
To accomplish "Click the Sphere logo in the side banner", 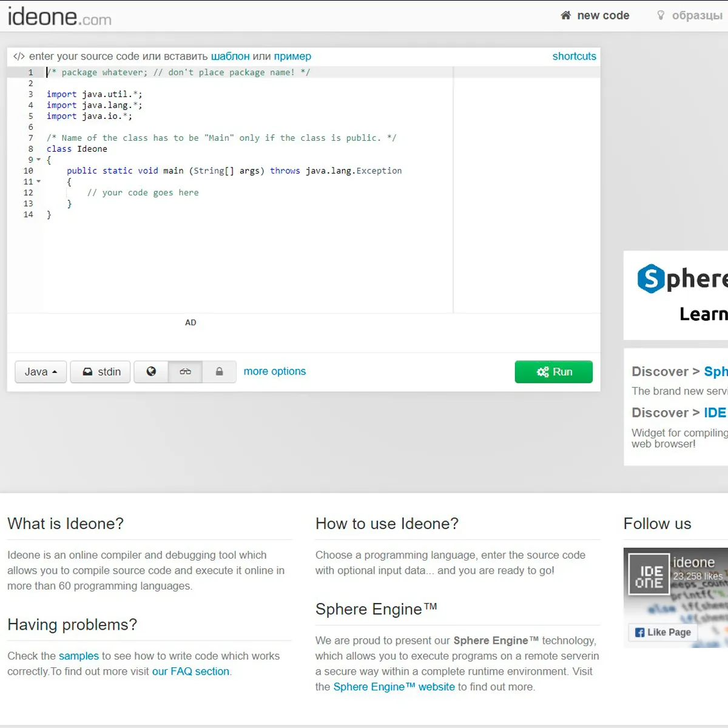I will 682,278.
